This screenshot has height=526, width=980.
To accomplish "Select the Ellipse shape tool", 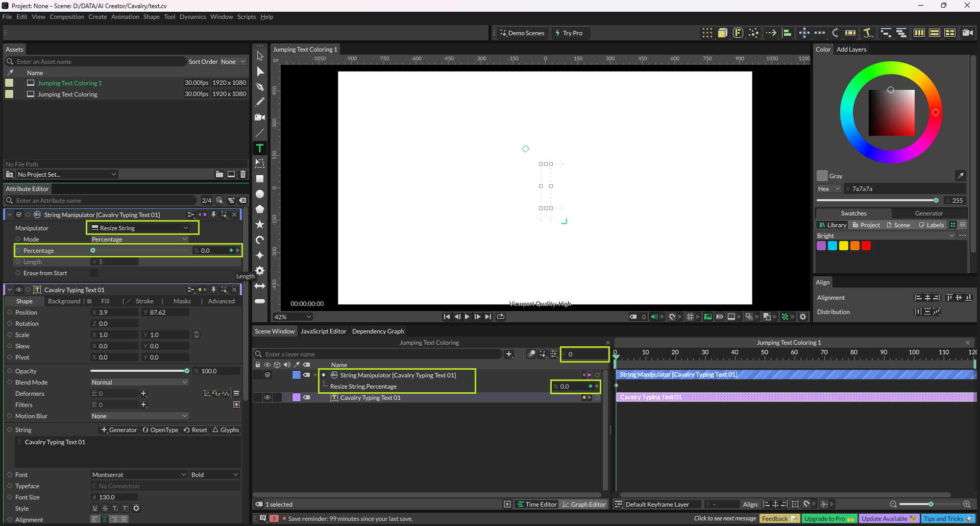I will click(260, 194).
